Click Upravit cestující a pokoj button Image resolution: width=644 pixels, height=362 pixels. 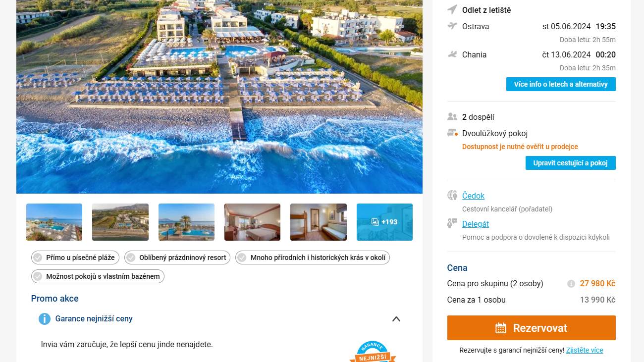click(x=571, y=163)
